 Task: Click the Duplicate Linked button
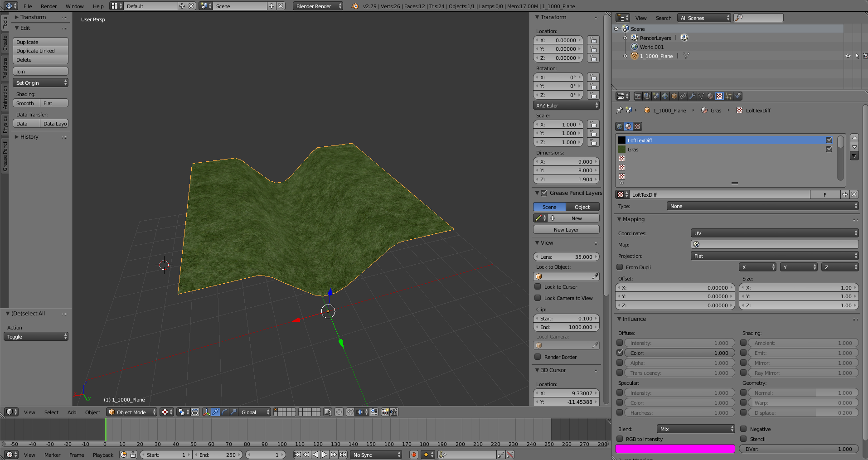point(40,51)
